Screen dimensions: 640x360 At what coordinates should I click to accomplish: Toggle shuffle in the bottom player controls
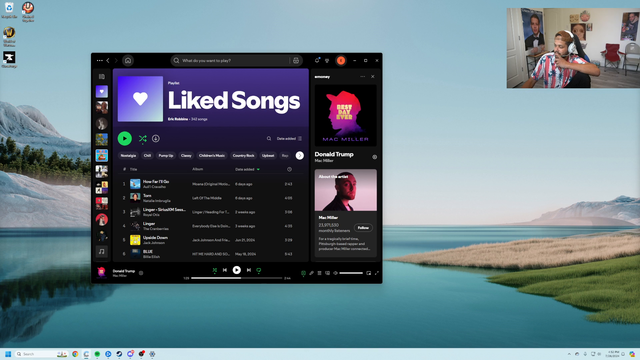(215, 270)
